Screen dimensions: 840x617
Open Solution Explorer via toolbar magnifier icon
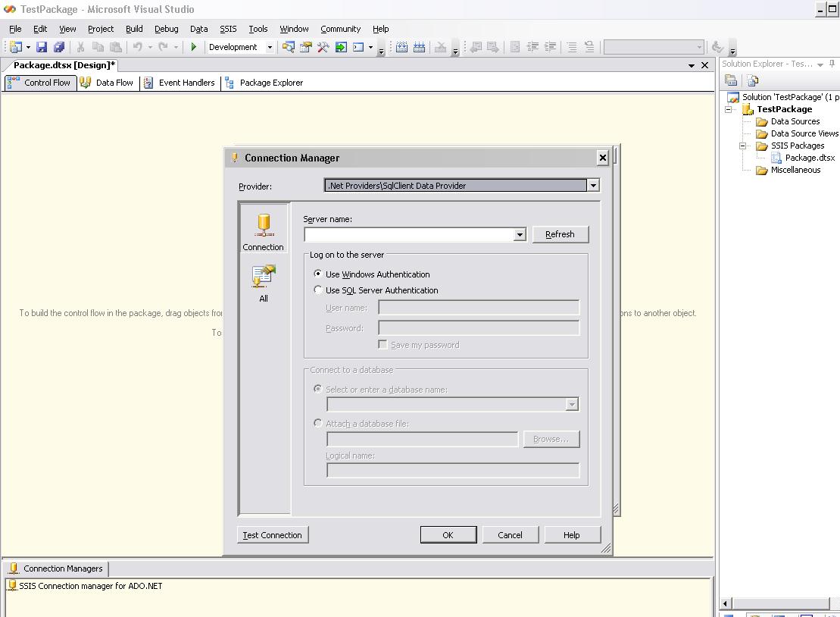(x=289, y=47)
